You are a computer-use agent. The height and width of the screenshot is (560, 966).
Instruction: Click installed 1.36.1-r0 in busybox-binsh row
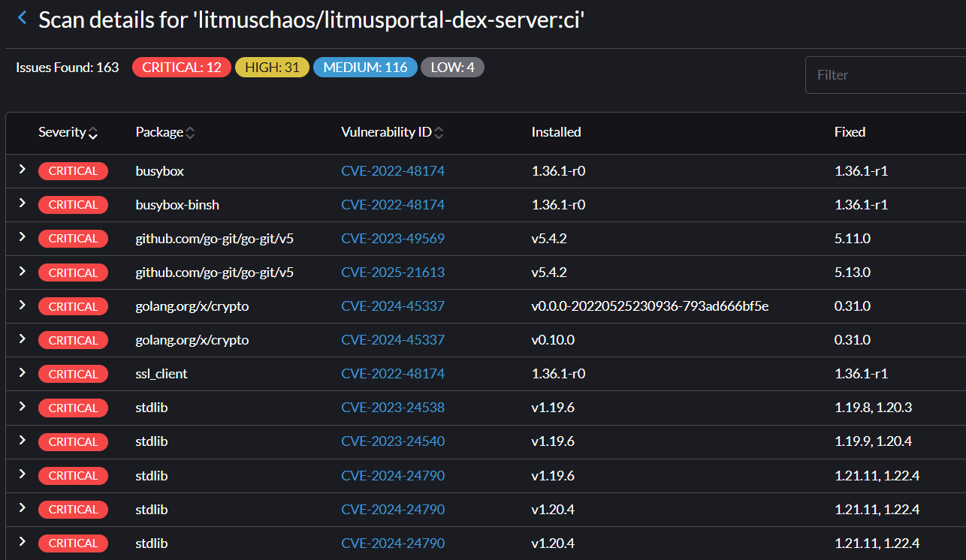coord(558,205)
